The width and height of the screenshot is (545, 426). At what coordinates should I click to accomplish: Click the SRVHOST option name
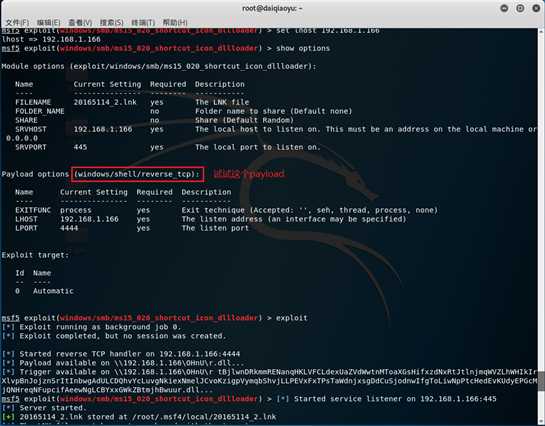(x=31, y=129)
